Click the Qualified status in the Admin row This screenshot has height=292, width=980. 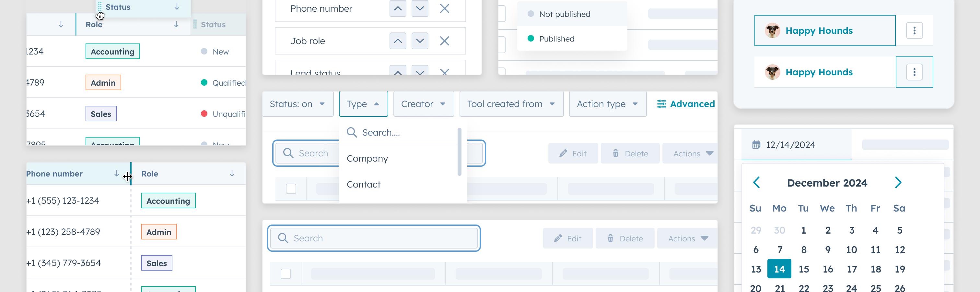(223, 83)
